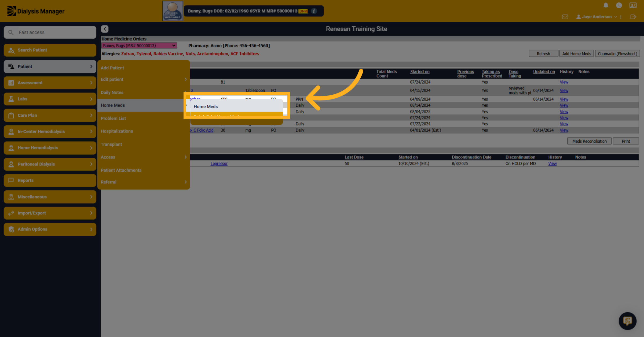Expand Admin Options sidebar menu
Image resolution: width=644 pixels, height=337 pixels.
pyautogui.click(x=50, y=229)
